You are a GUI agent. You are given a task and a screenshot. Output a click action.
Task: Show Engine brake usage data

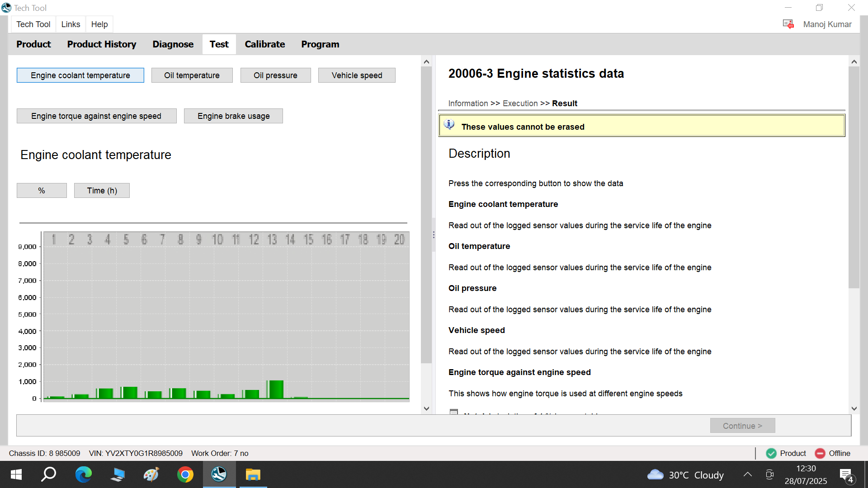point(233,116)
